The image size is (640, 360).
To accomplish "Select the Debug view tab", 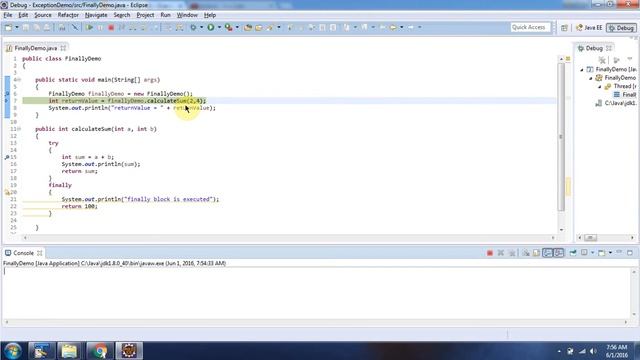I will (594, 48).
